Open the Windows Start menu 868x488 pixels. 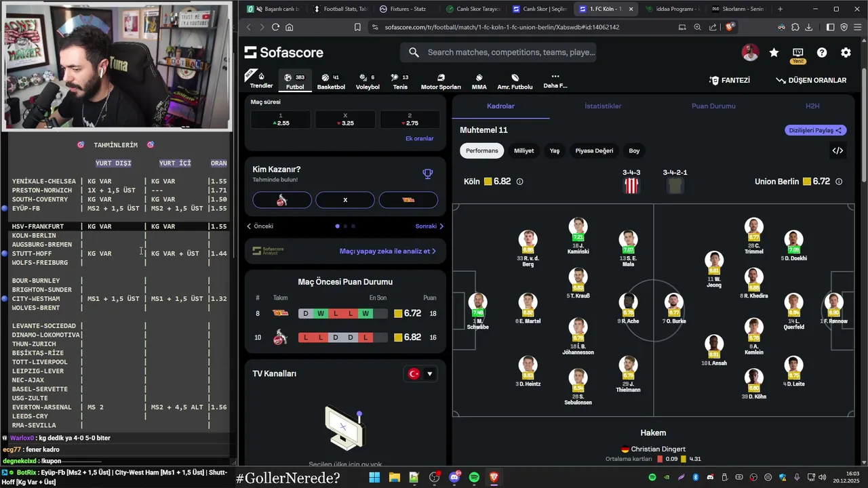374,477
